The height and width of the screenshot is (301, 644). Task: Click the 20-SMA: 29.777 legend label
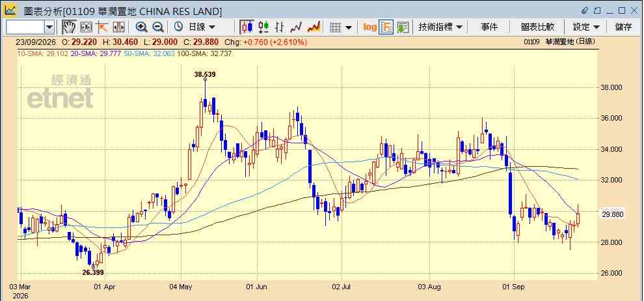tap(96, 53)
